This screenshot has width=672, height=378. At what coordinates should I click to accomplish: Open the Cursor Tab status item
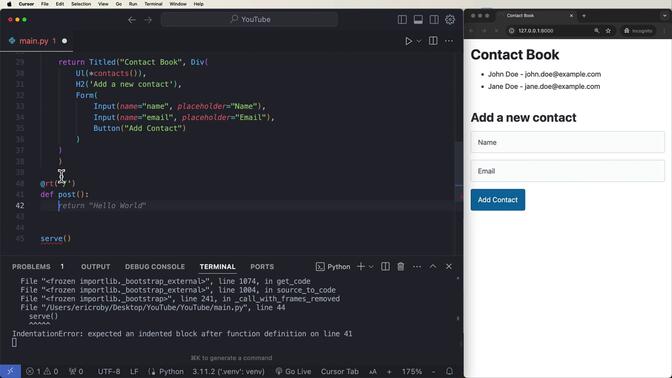[339, 372]
